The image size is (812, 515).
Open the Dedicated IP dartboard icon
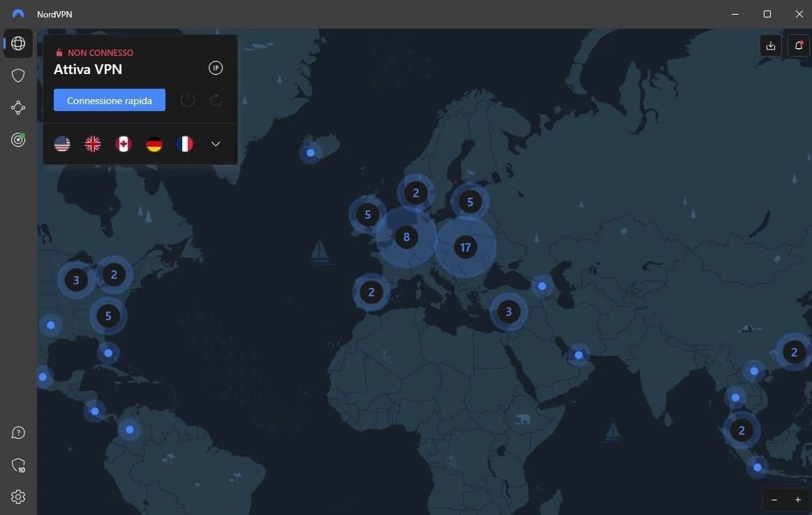tap(17, 140)
